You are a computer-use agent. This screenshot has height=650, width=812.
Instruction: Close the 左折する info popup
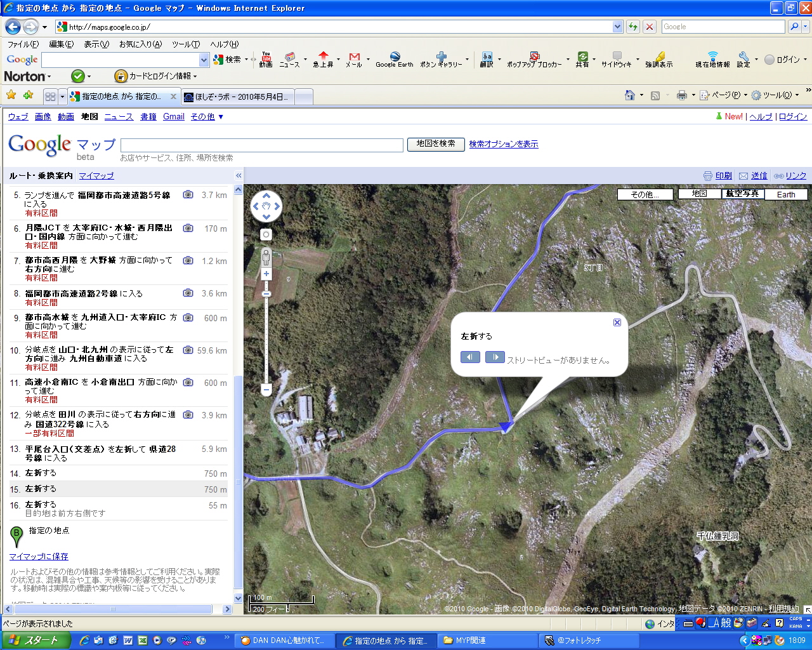pyautogui.click(x=617, y=322)
